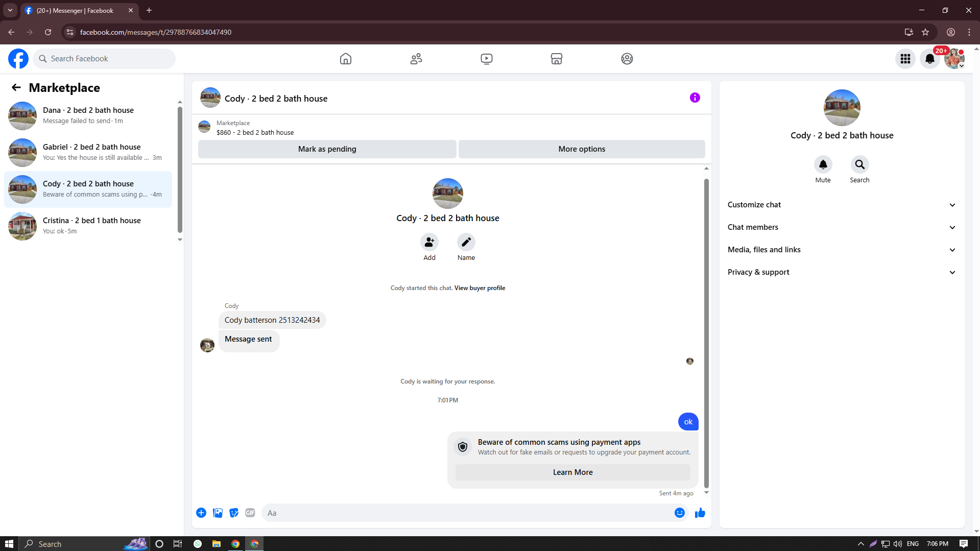Open the Friends icon in top navigation

tap(416, 59)
